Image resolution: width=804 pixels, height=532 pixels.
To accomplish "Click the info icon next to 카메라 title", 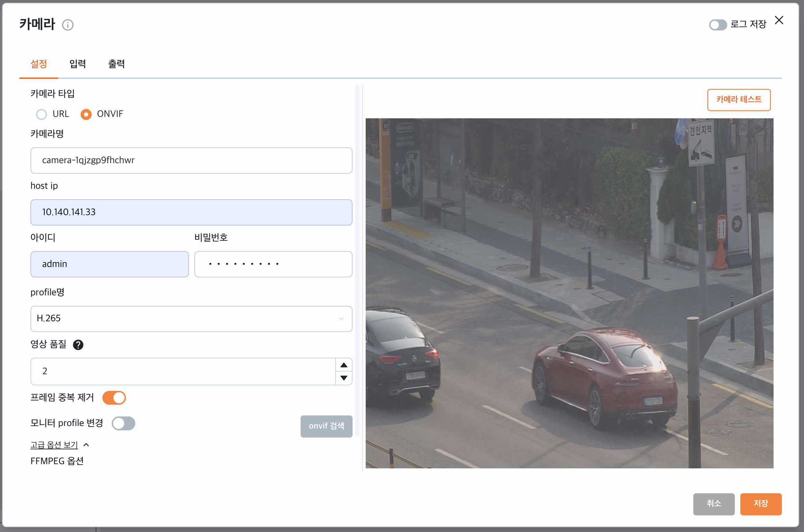I will (68, 25).
